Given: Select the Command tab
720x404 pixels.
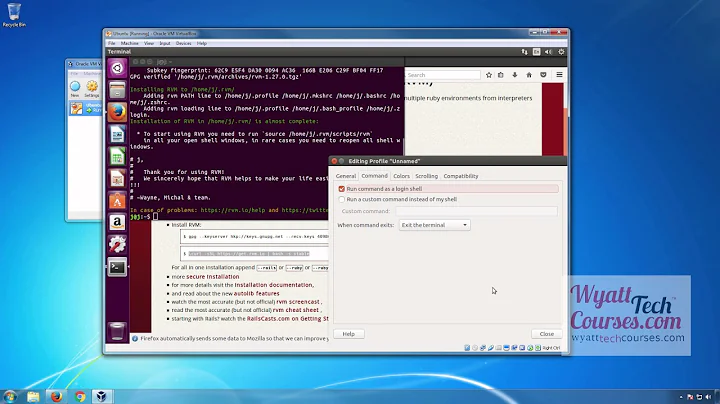Looking at the screenshot, I should [374, 176].
